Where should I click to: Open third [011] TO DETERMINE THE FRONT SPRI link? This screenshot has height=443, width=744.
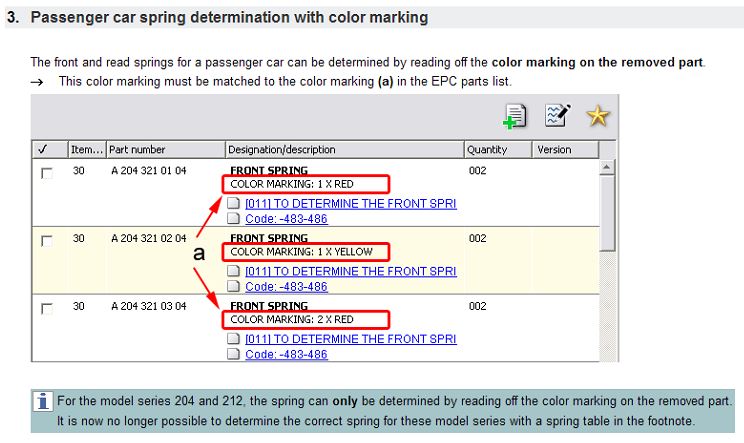click(350, 340)
